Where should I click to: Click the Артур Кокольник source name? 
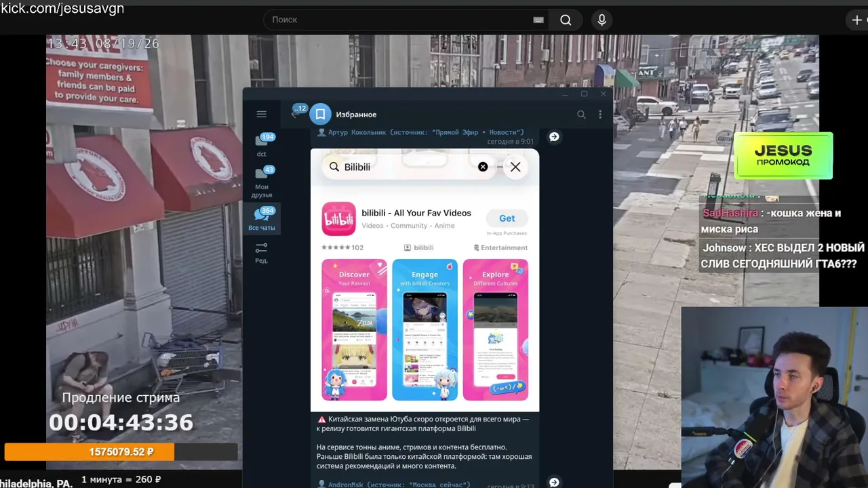[356, 133]
